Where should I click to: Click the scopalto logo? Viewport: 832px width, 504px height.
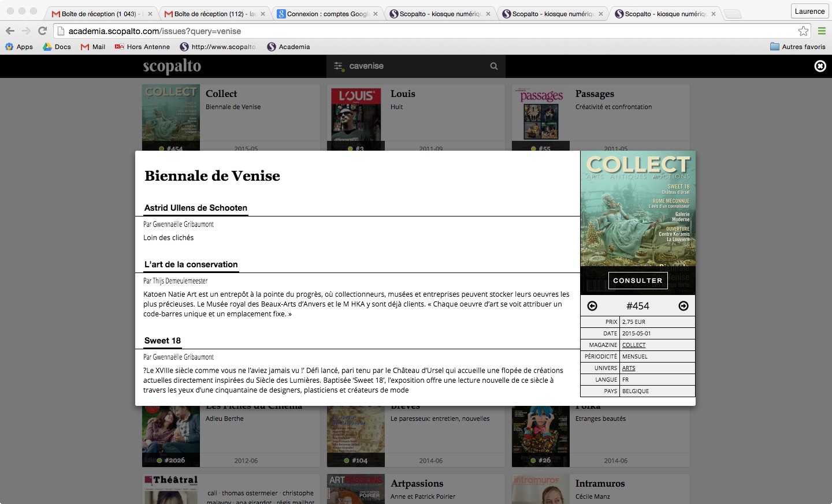pos(172,66)
